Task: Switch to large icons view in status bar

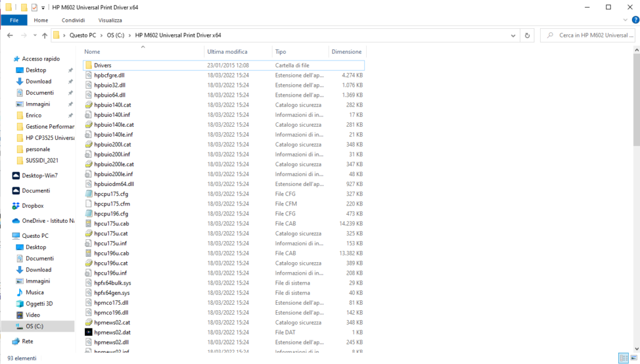Action: 634,358
